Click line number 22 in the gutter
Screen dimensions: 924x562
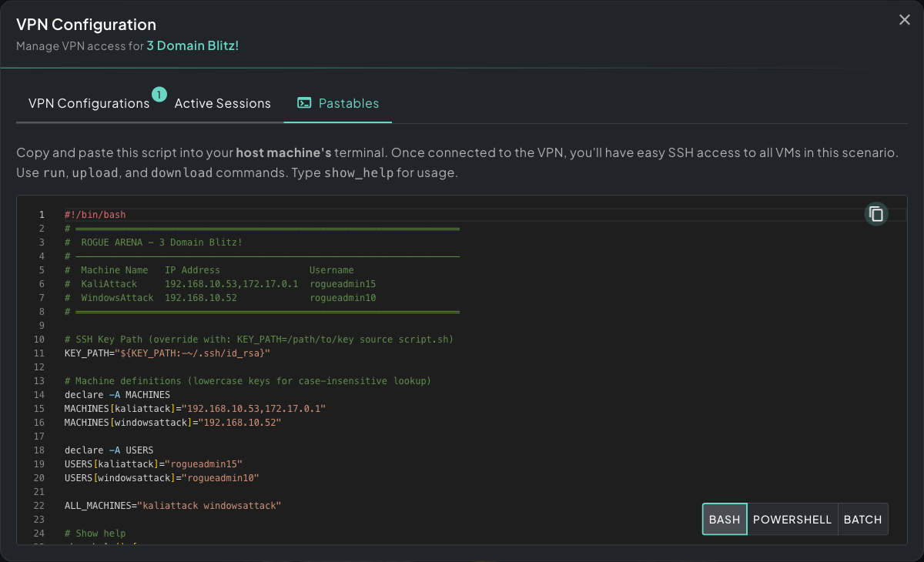(41, 506)
